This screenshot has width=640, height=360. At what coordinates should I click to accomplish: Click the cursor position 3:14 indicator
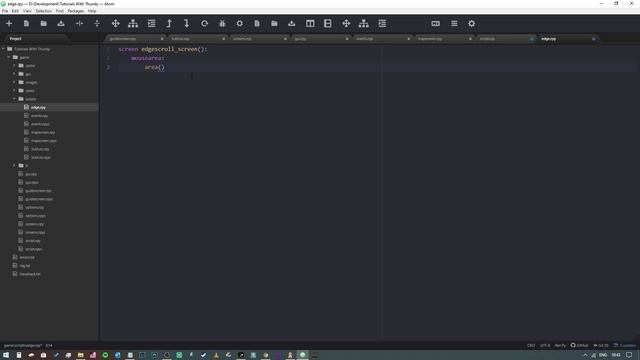(x=49, y=345)
